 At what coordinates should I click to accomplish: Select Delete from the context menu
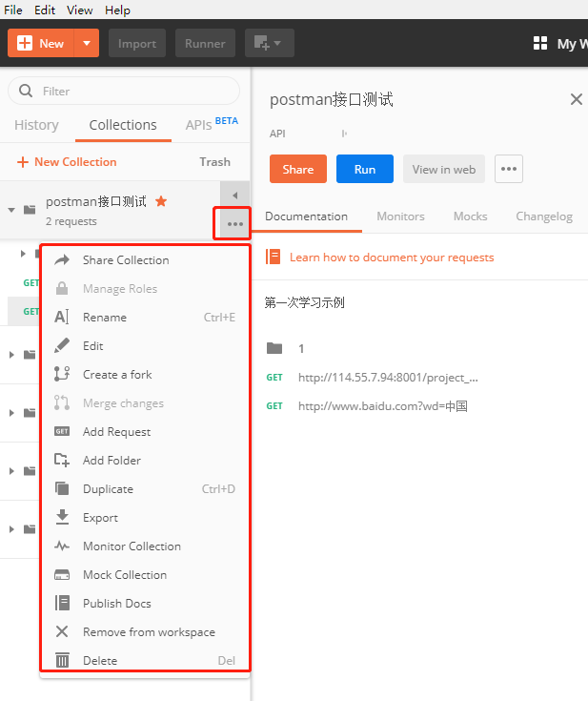(x=145, y=660)
